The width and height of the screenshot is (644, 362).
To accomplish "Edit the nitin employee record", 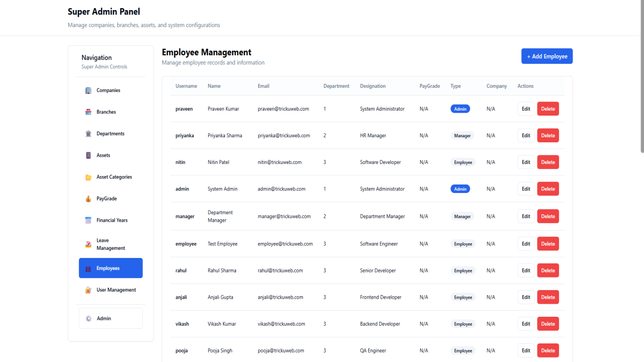I will tap(526, 162).
